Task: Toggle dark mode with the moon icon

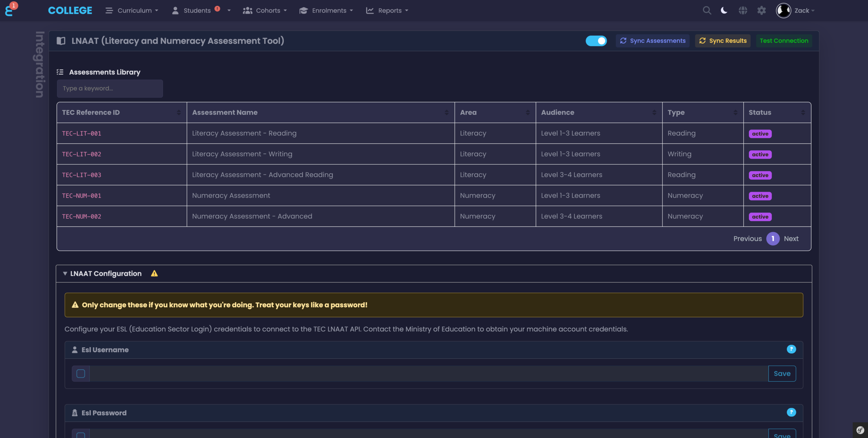Action: point(724,10)
